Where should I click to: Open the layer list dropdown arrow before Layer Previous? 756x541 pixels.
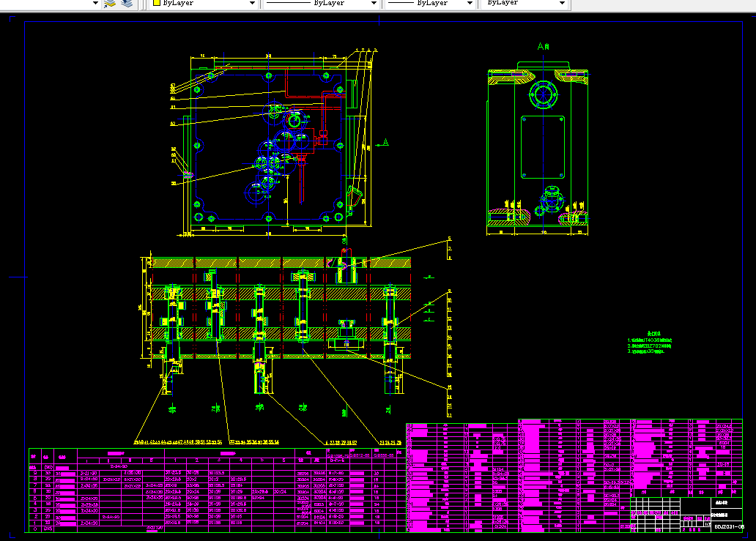pyautogui.click(x=95, y=4)
